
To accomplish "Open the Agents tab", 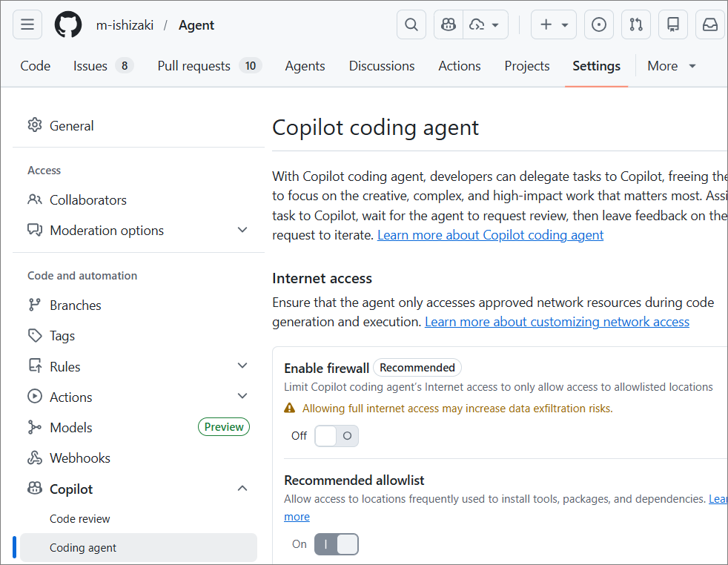I will tap(305, 66).
